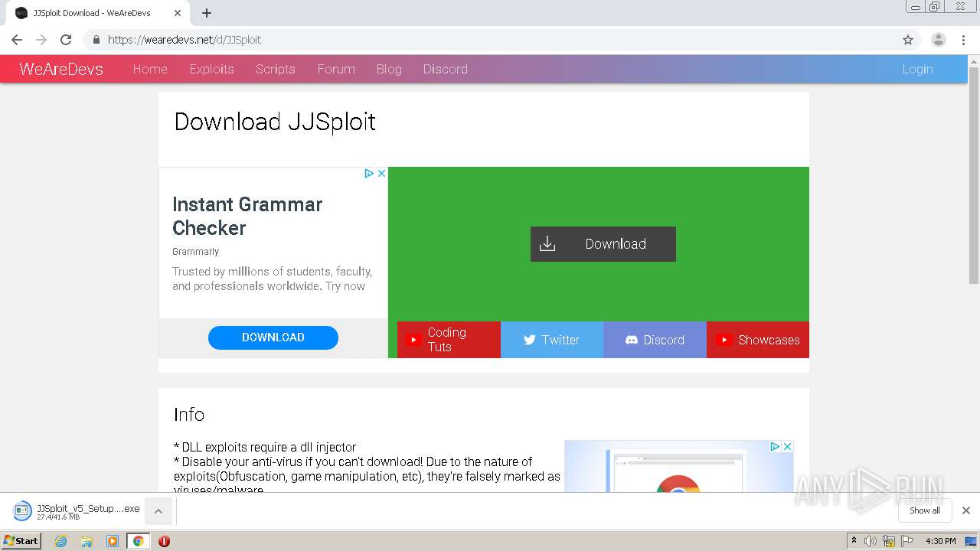Open JJSploit_v5_Setup download item
The image size is (980, 551).
(x=77, y=511)
